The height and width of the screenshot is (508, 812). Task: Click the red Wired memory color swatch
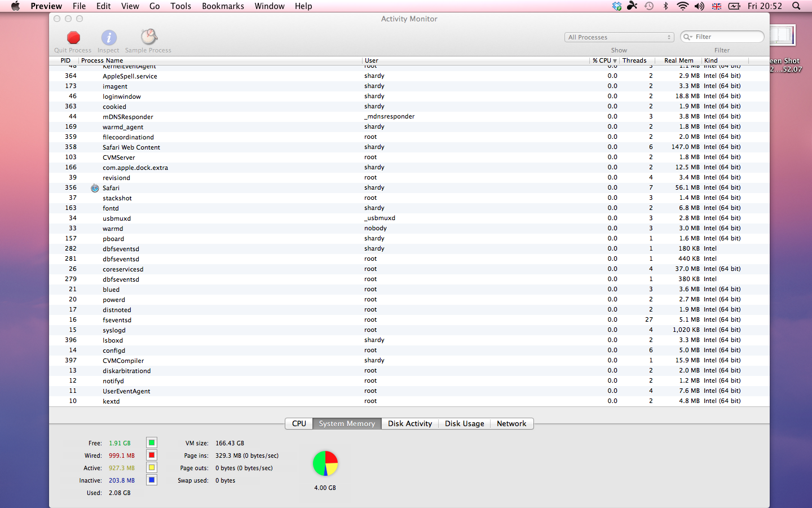coord(152,455)
